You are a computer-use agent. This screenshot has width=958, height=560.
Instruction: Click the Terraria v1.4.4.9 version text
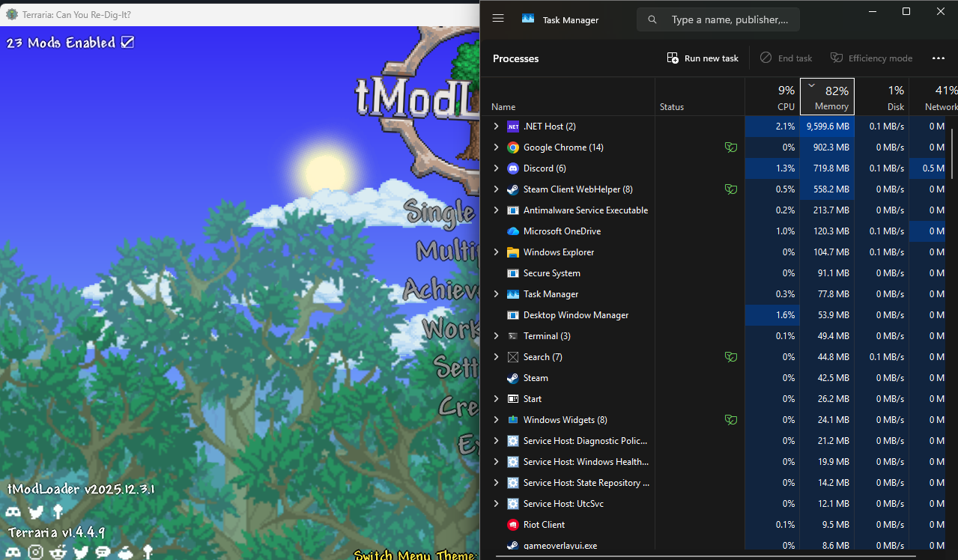coord(56,532)
